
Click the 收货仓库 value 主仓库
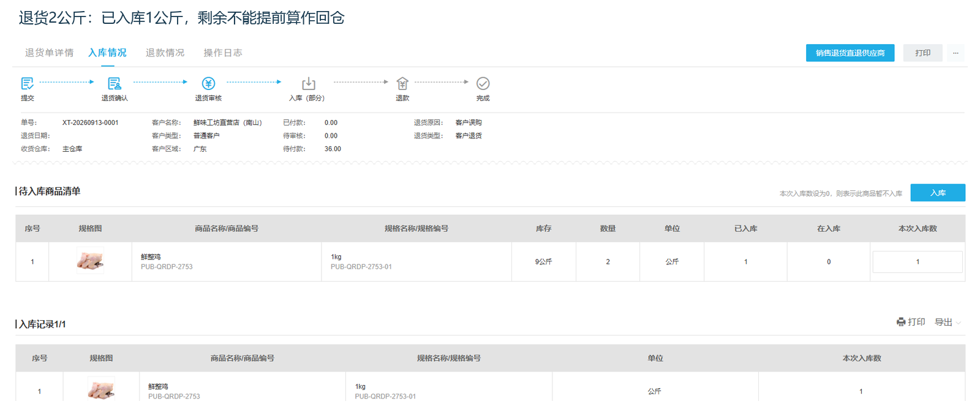tap(72, 149)
